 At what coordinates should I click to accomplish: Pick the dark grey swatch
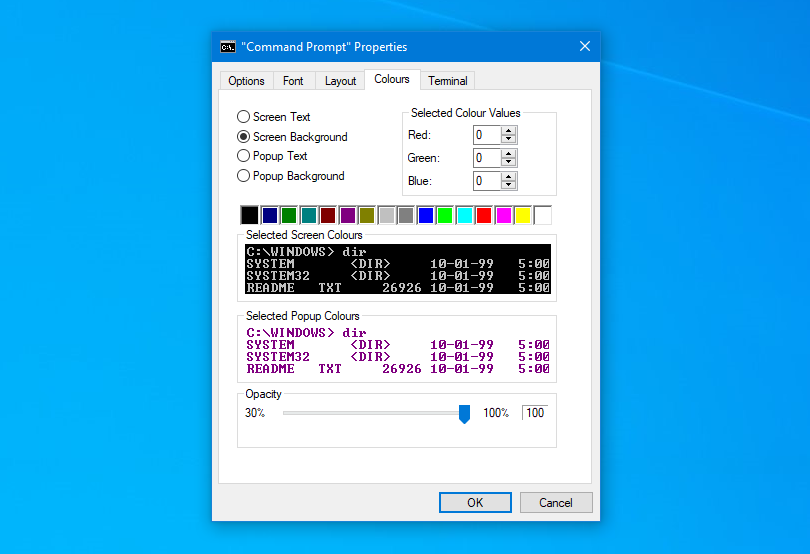tap(406, 216)
